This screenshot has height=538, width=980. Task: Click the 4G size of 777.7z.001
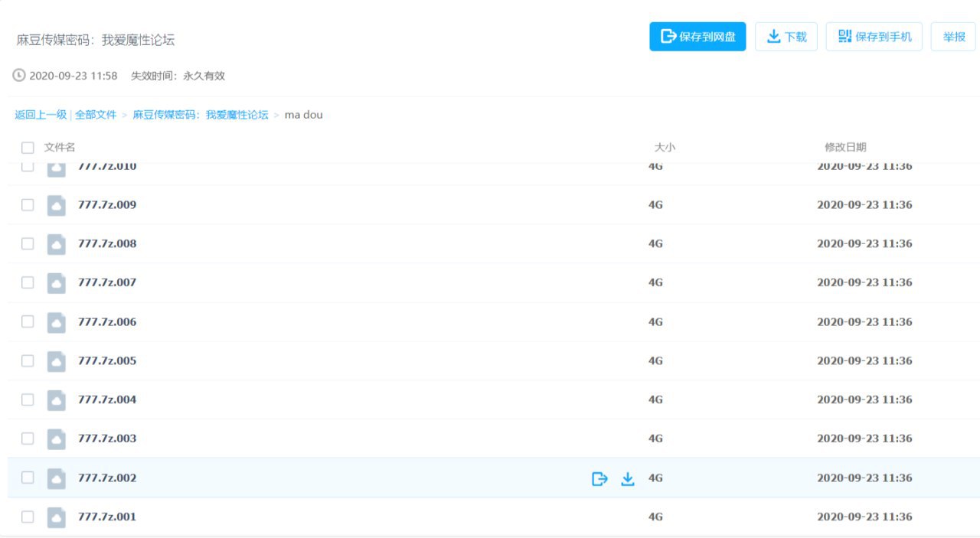pos(655,517)
